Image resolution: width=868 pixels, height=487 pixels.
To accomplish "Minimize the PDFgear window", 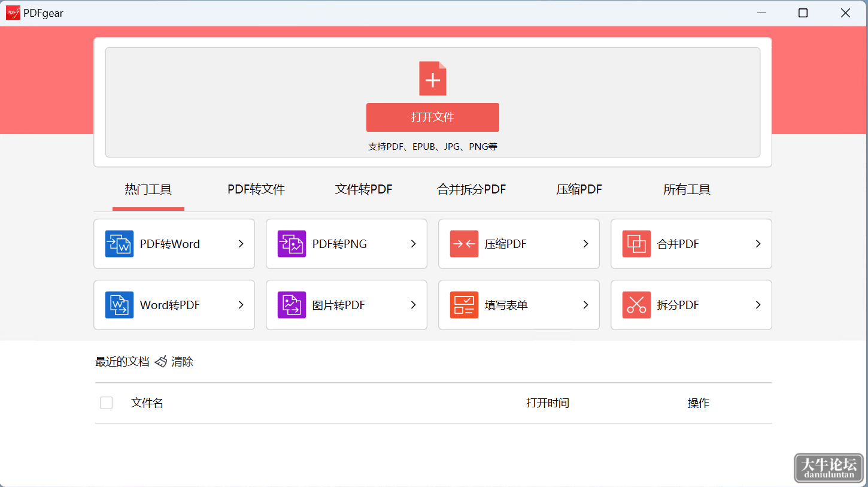I will pos(761,13).
